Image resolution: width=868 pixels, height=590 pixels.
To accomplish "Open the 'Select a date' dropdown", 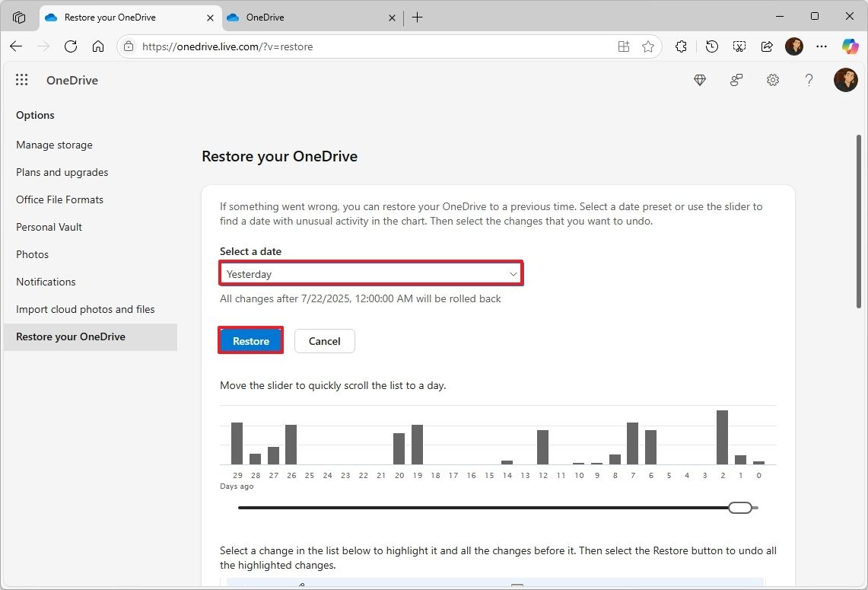I will 370,273.
